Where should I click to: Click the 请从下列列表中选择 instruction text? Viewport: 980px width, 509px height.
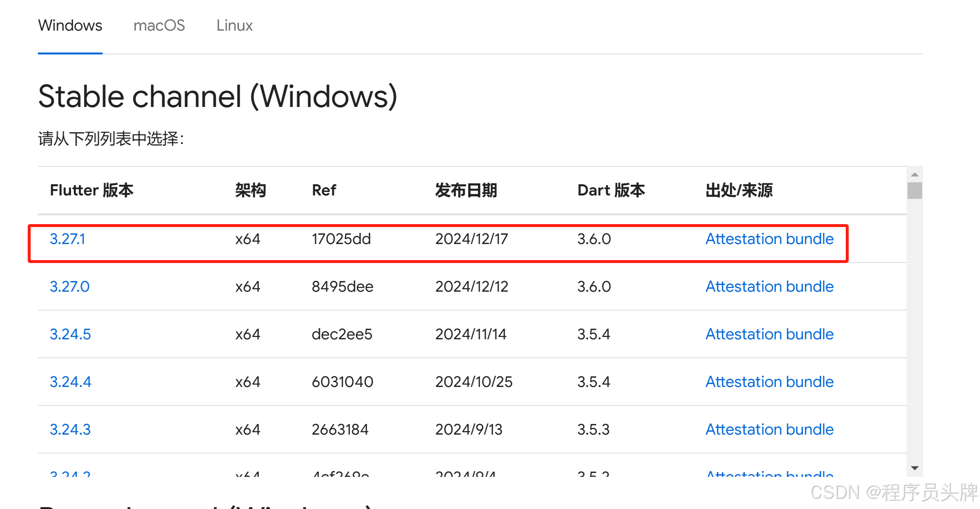[x=111, y=139]
